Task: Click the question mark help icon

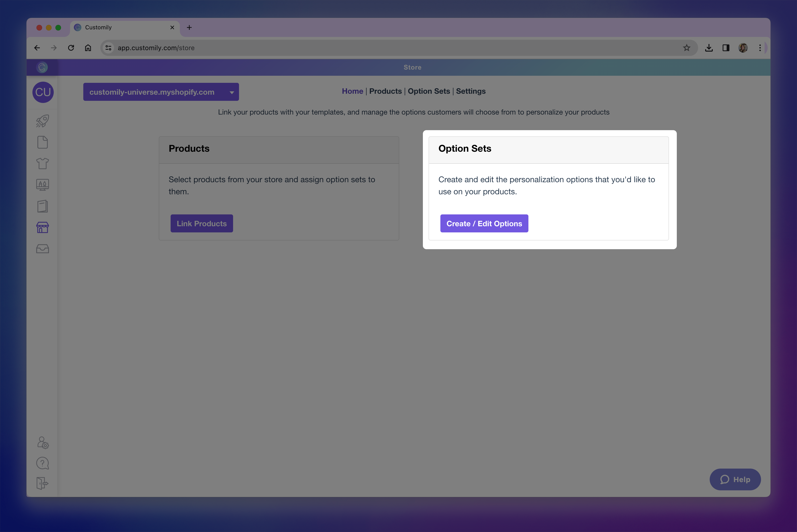Action: tap(42, 463)
